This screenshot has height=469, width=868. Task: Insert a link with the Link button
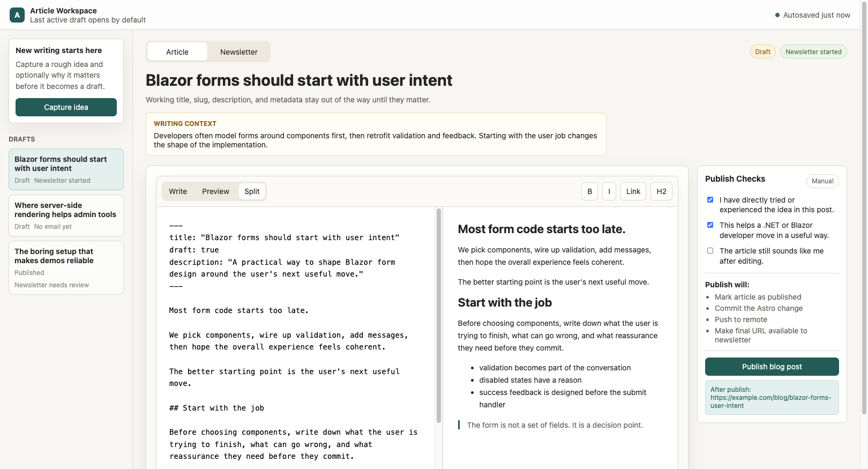[x=633, y=191]
